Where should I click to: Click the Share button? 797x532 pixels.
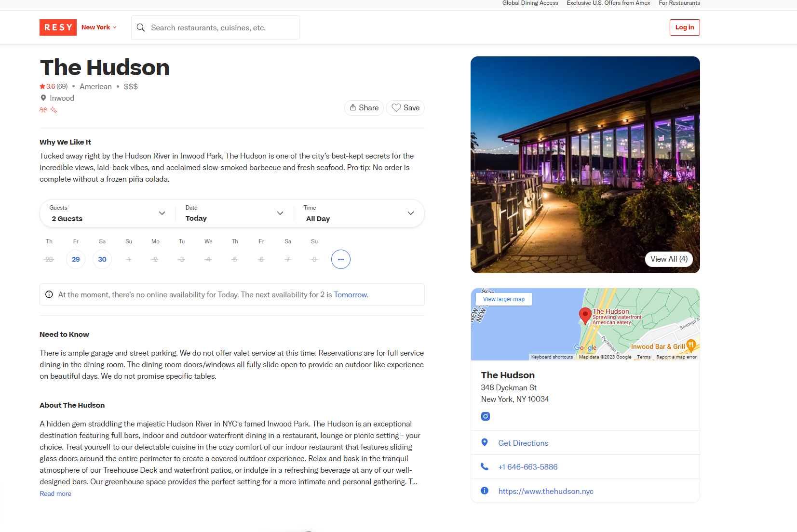[364, 107]
